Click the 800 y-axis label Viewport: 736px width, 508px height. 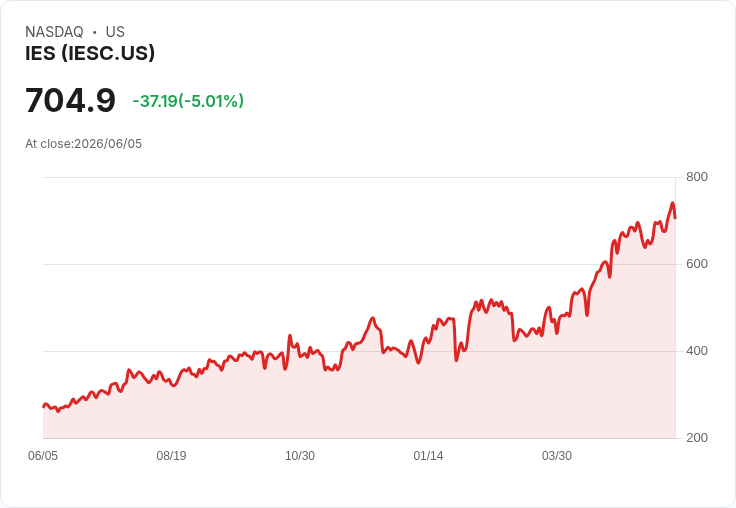(697, 177)
